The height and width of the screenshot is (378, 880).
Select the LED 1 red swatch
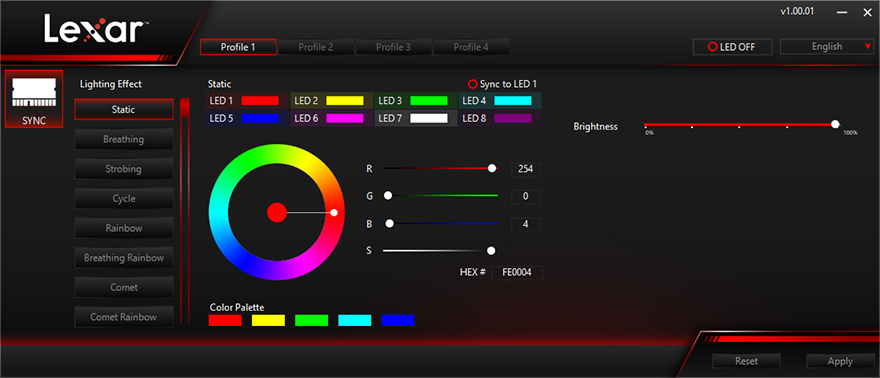(x=260, y=101)
